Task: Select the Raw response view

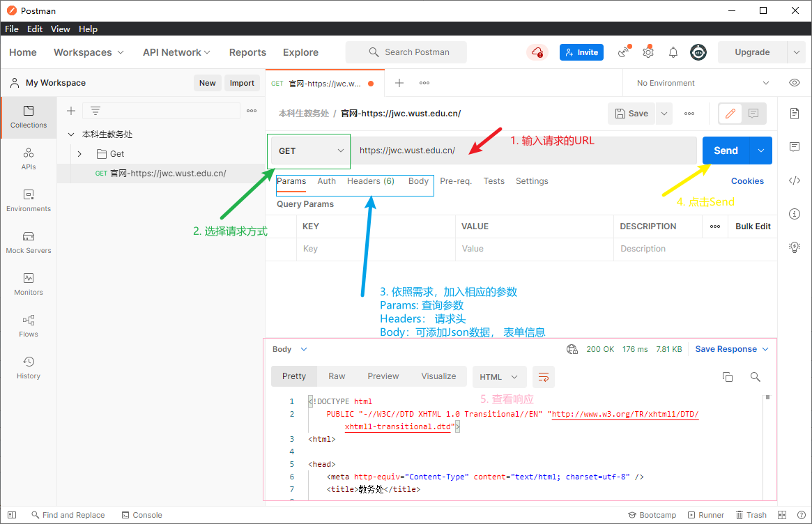Action: coord(337,376)
